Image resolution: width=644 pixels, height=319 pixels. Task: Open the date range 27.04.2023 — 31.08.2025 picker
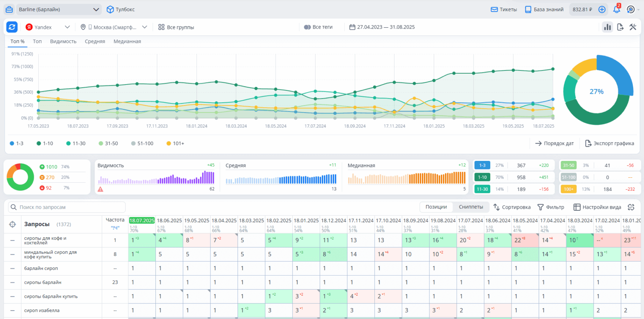pyautogui.click(x=382, y=27)
